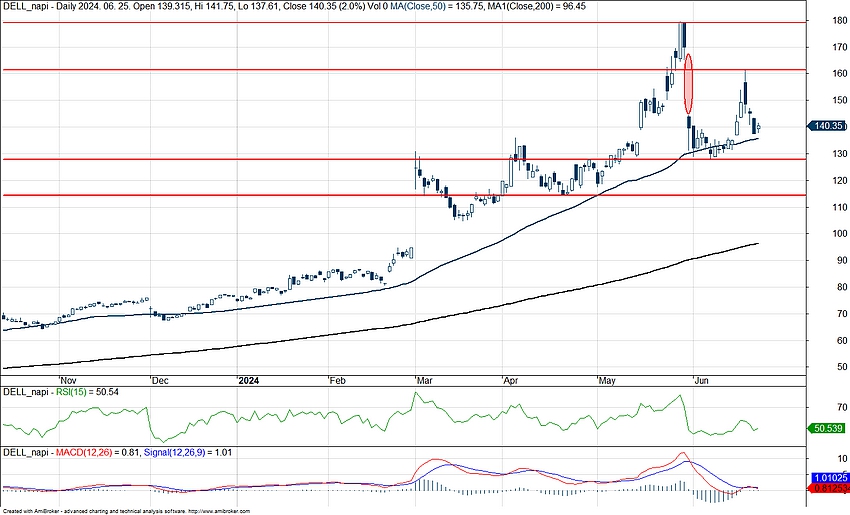Click the 90 price axis label
The height and width of the screenshot is (515, 850).
pos(843,260)
